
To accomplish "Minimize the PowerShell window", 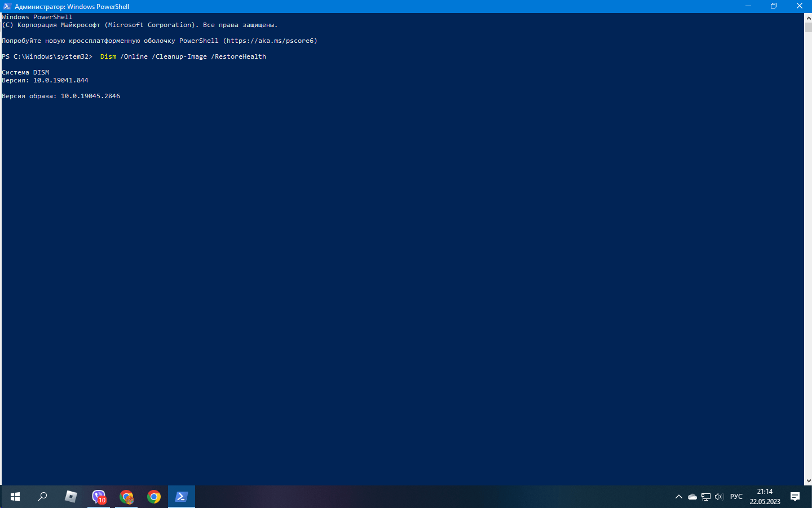I will pos(748,6).
